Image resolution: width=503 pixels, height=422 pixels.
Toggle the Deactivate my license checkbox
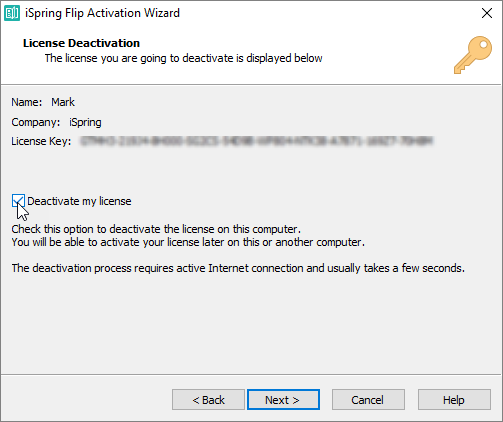(18, 201)
